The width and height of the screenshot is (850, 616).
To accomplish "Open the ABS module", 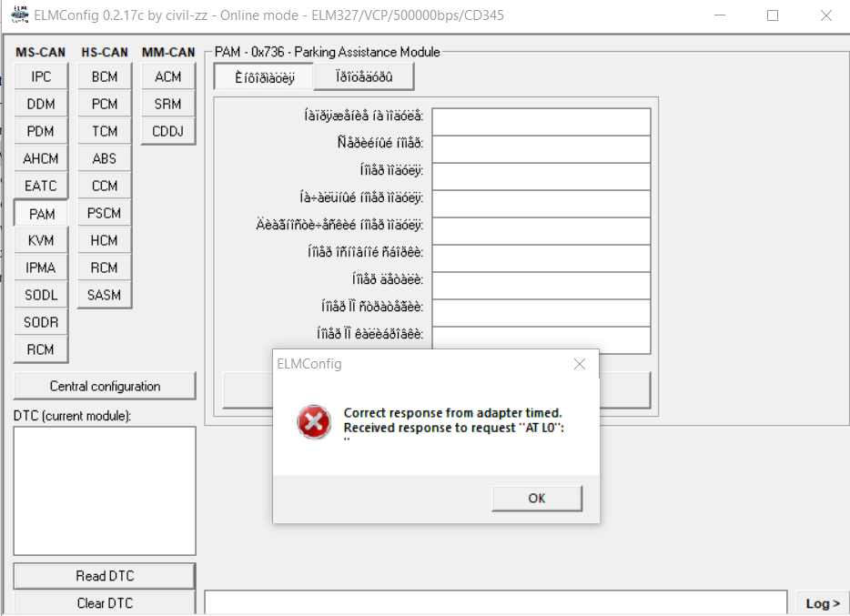I will [105, 158].
